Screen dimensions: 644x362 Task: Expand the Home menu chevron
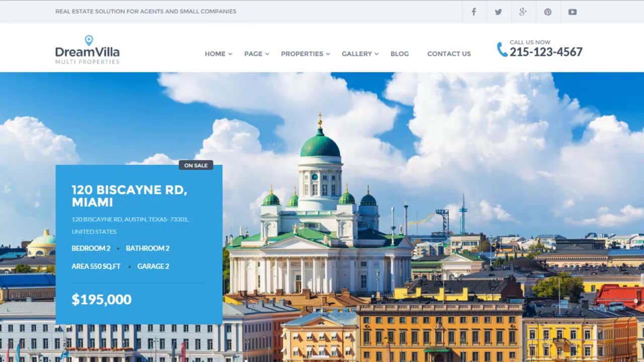pos(230,54)
